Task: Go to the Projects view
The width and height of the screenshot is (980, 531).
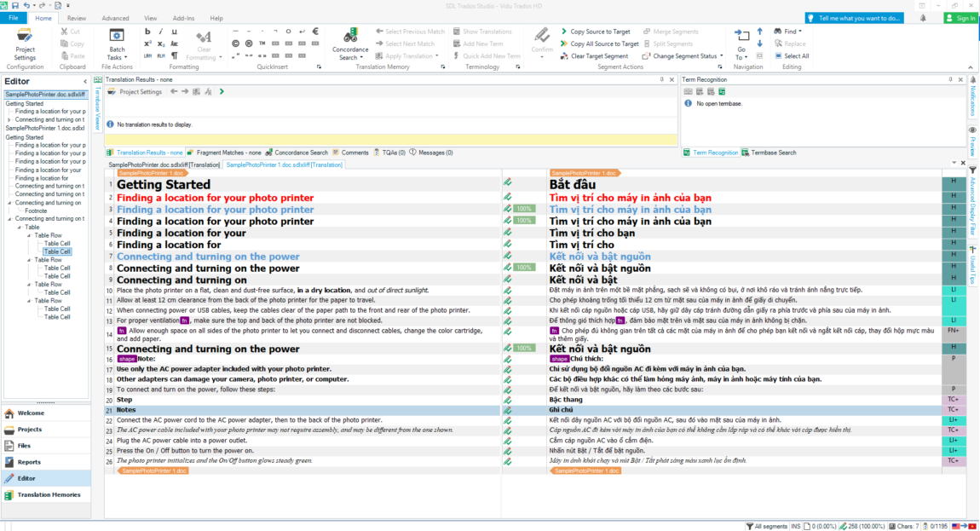Action: (x=45, y=430)
